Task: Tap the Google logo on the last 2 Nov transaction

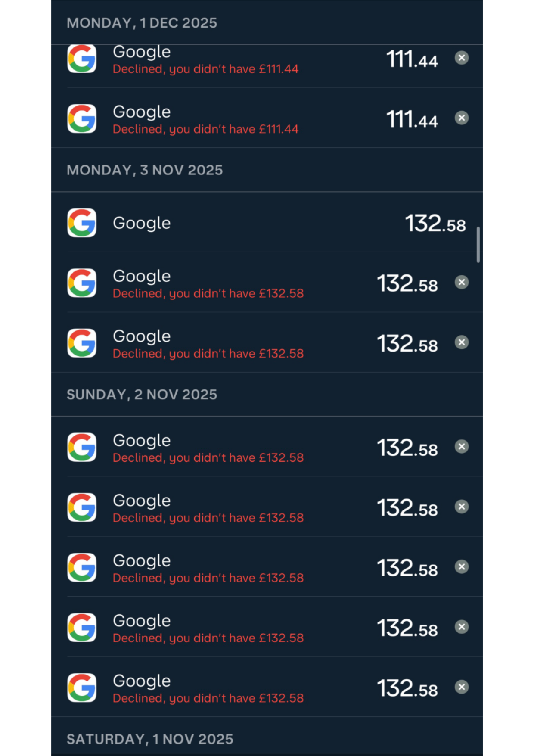Action: point(82,688)
